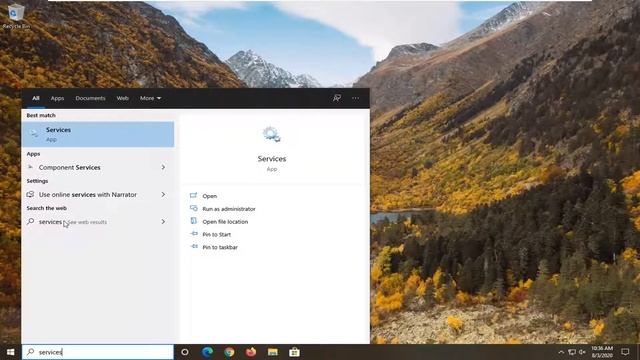Launch Google Chrome from taskbar
640x360 pixels.
229,352
